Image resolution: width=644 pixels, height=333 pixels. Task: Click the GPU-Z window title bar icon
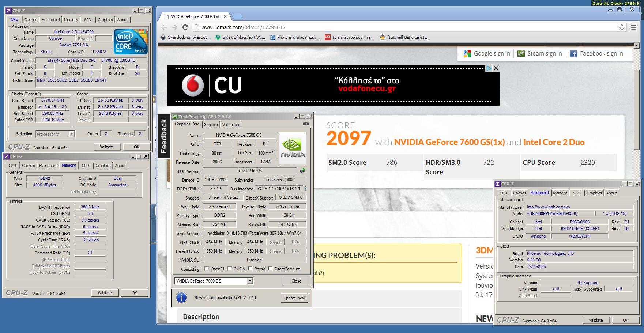pyautogui.click(x=175, y=117)
